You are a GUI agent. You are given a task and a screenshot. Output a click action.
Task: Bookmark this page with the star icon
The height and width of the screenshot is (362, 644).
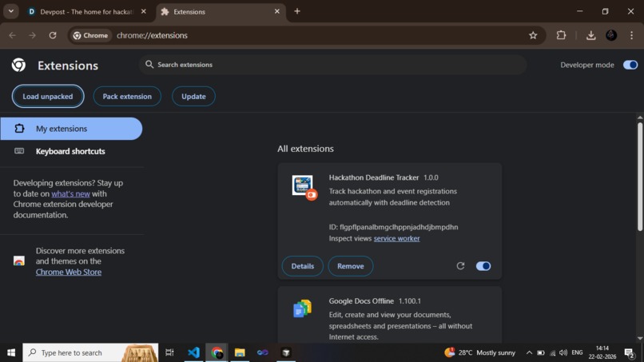coord(533,35)
